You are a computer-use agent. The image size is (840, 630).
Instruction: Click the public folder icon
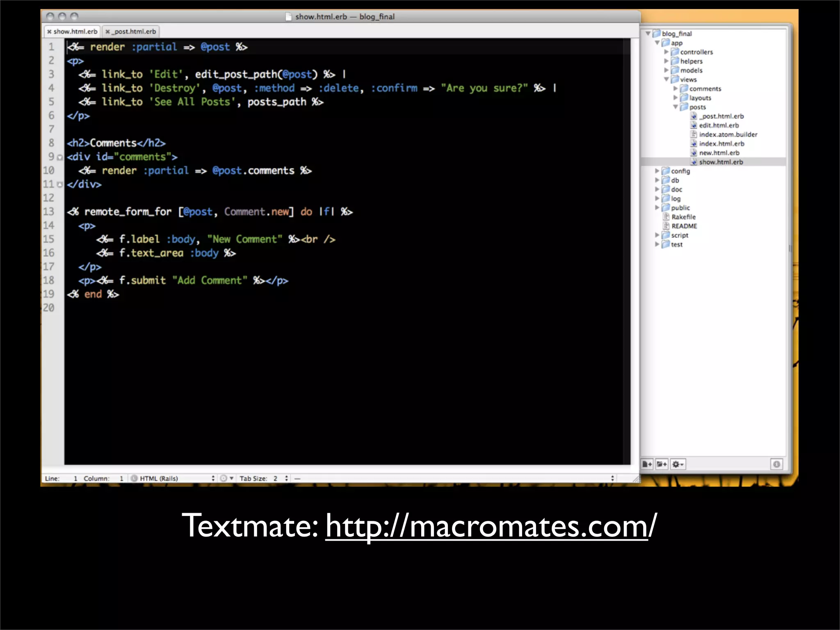pyautogui.click(x=666, y=207)
